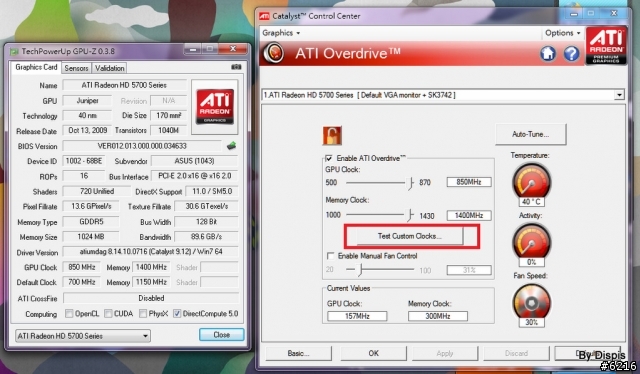Click the ATI Radeon logo in GPU-Z
The height and width of the screenshot is (374, 640).
tap(215, 107)
